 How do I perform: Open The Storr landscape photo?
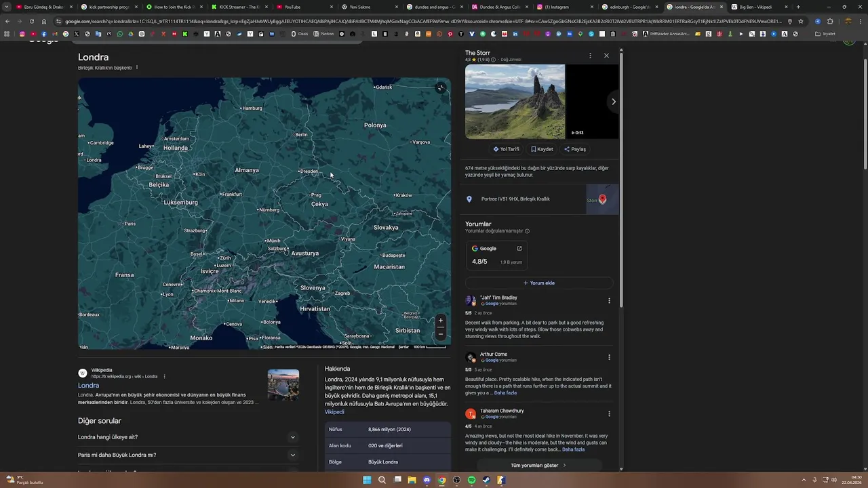(x=515, y=102)
